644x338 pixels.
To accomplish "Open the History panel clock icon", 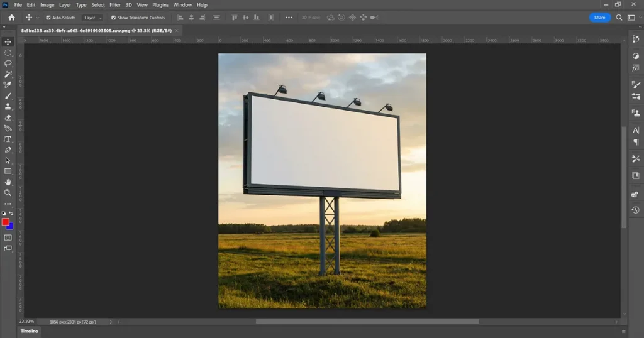I will 636,210.
